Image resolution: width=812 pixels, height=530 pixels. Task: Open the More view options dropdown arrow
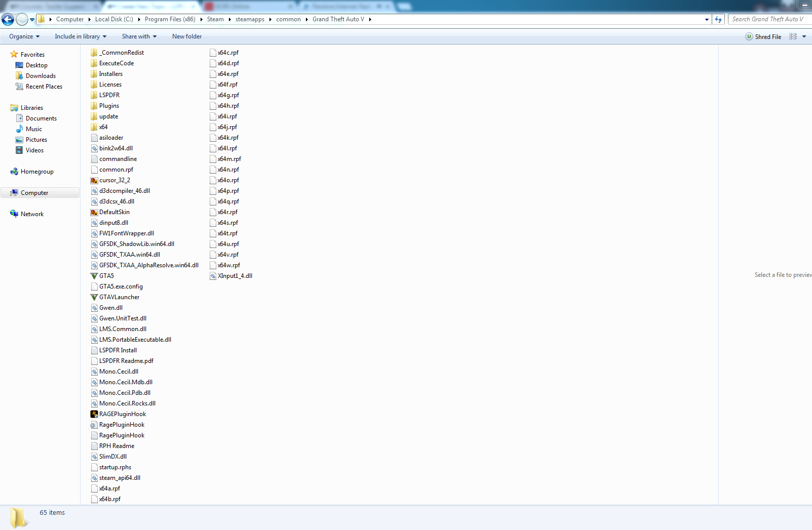(x=804, y=36)
